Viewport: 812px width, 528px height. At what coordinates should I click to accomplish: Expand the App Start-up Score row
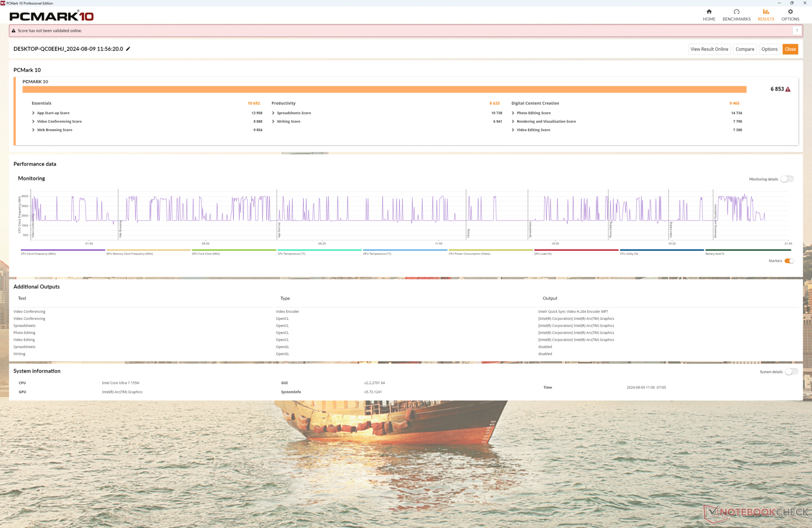33,113
